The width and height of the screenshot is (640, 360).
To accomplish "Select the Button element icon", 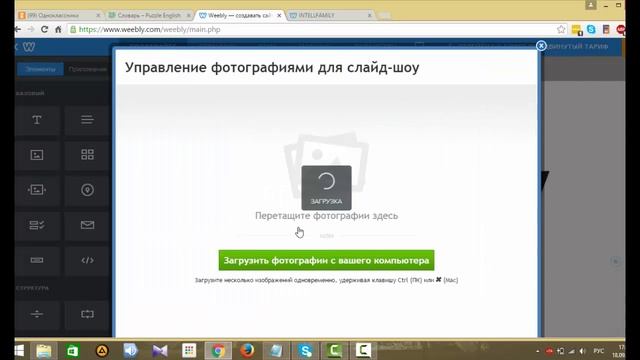I will 37,260.
